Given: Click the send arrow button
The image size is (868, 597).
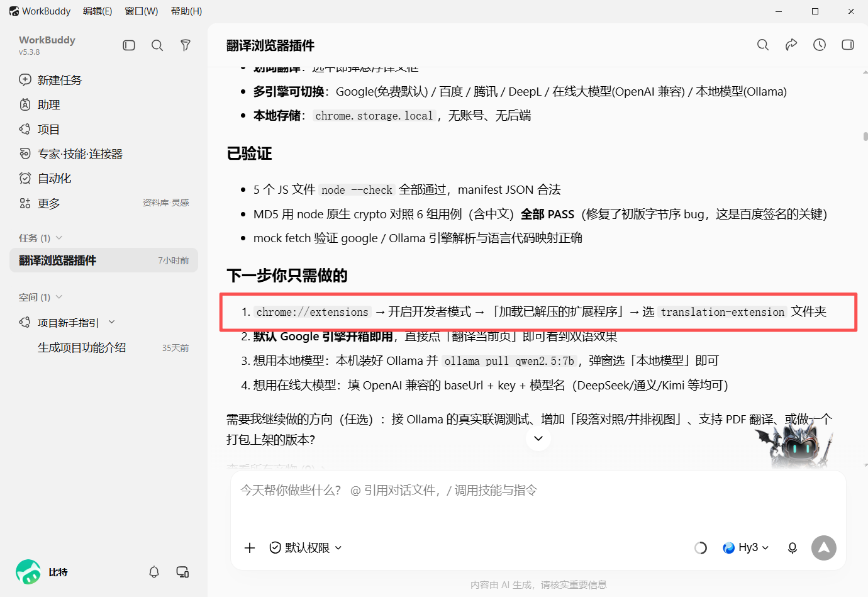Looking at the screenshot, I should pyautogui.click(x=824, y=548).
